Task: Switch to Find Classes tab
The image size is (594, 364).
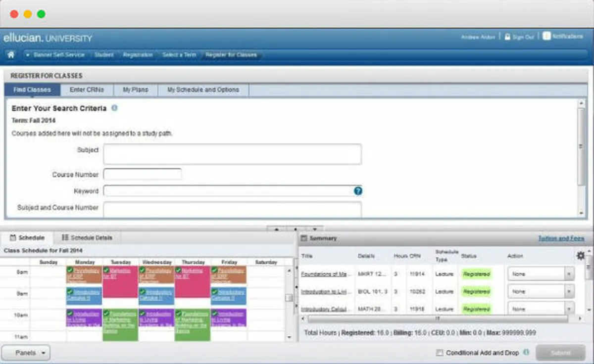Action: (32, 90)
